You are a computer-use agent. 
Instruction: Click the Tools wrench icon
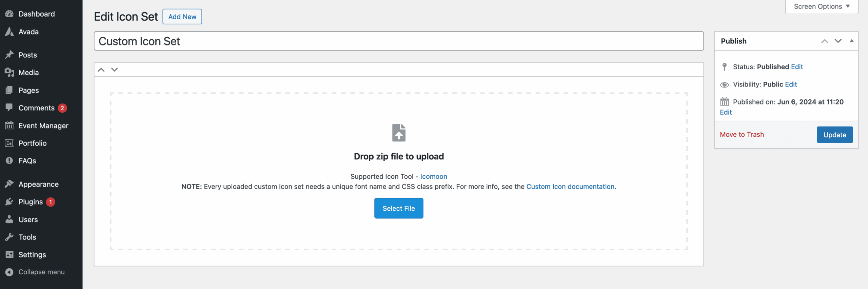pos(9,237)
